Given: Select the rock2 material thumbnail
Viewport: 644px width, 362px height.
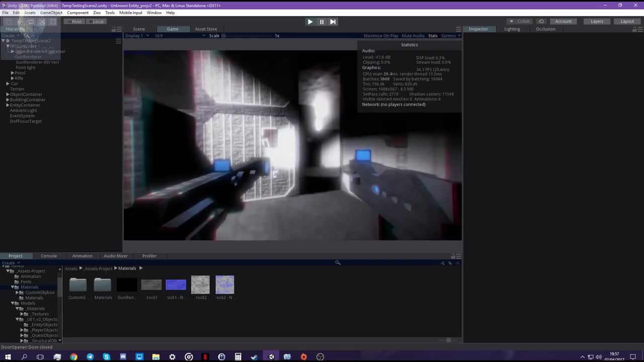Looking at the screenshot, I should tap(200, 285).
